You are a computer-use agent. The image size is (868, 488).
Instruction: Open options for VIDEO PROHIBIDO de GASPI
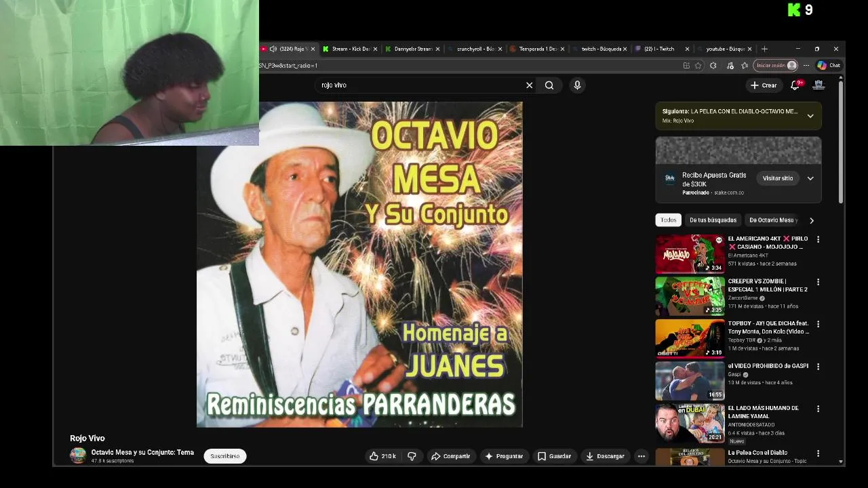818,367
